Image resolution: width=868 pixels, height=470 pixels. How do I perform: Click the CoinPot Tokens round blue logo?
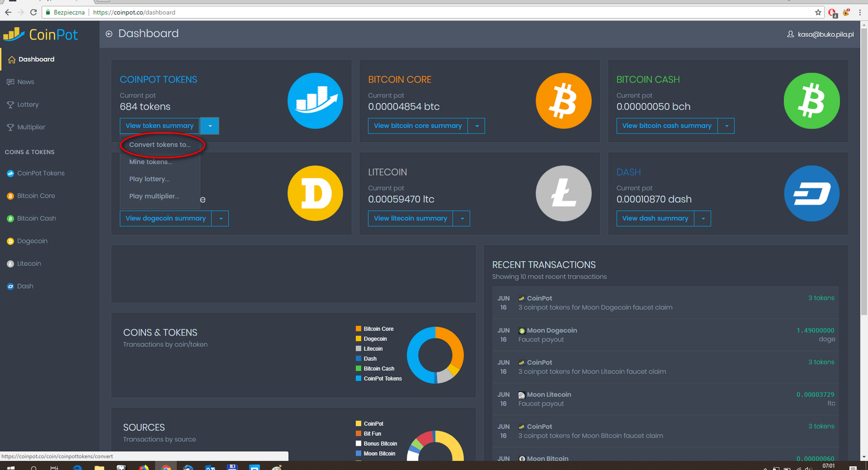point(315,101)
